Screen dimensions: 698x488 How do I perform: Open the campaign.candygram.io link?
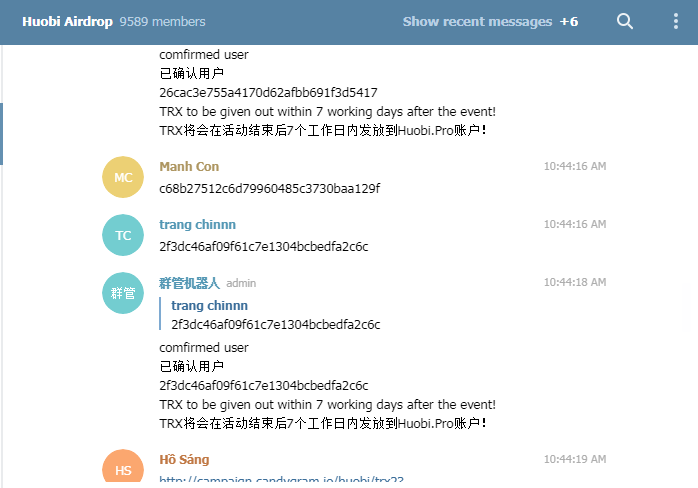click(x=281, y=479)
